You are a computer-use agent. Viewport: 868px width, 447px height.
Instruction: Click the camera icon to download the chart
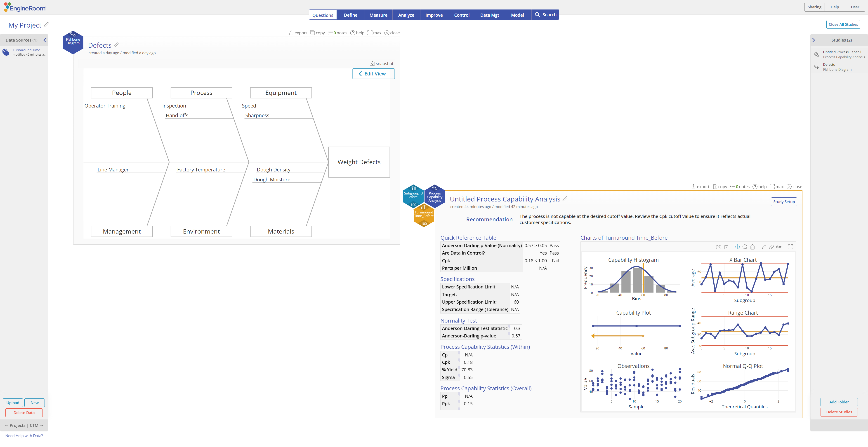tap(719, 247)
